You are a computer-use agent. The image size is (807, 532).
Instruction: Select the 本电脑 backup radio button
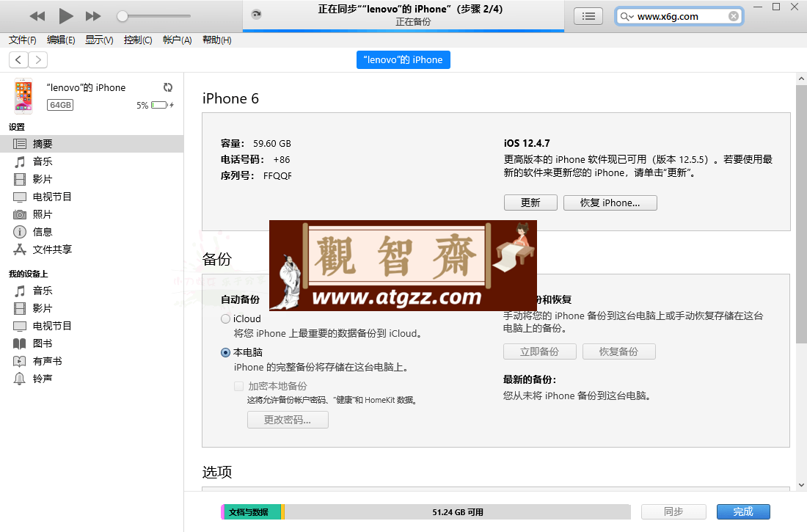[x=225, y=353]
